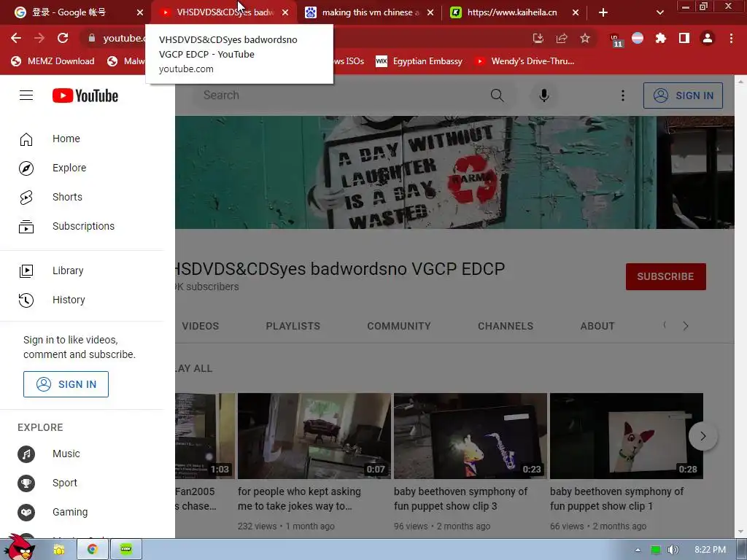Open Subscriptions in the sidebar
Screen dimensions: 747x560
point(82,226)
